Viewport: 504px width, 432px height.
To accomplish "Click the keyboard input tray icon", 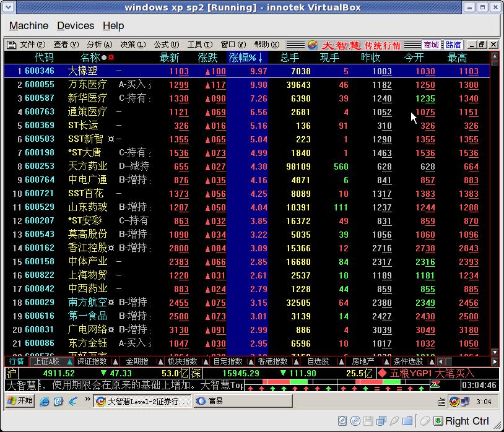I will [x=441, y=402].
